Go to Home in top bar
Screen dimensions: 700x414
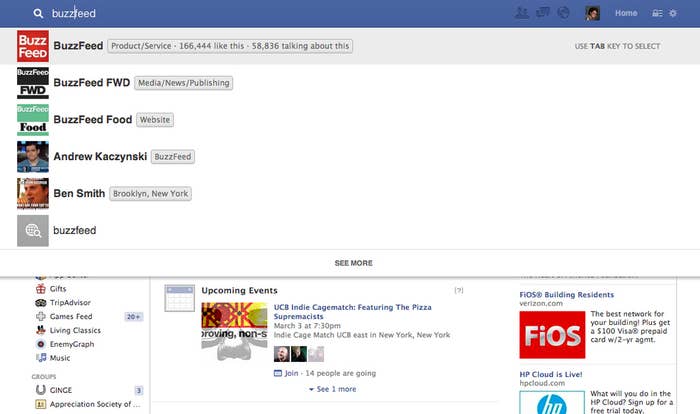tap(626, 13)
